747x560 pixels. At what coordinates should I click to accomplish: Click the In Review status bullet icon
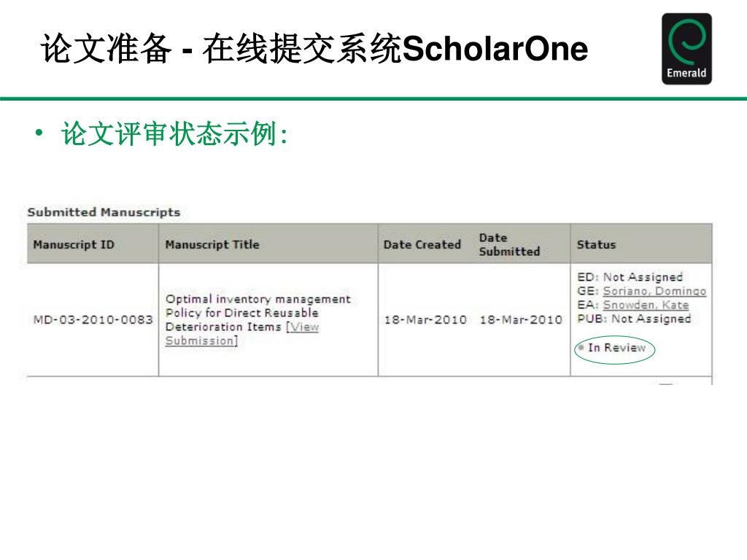pos(581,348)
